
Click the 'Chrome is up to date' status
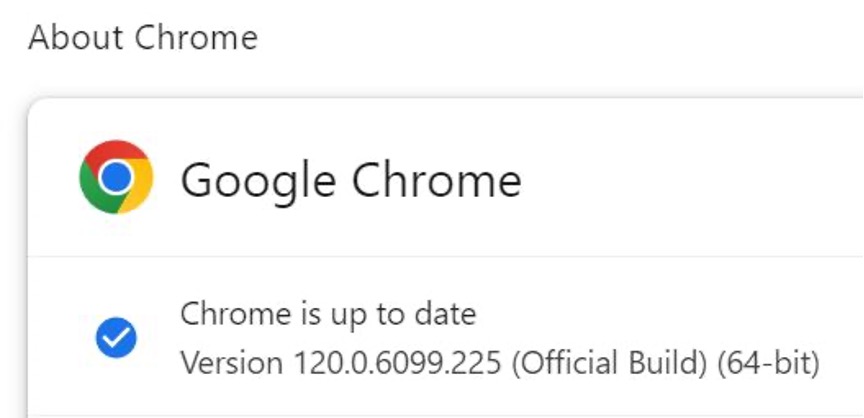click(x=328, y=314)
